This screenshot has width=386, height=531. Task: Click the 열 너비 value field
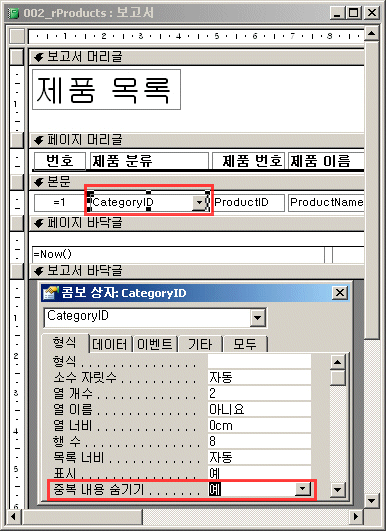click(259, 425)
